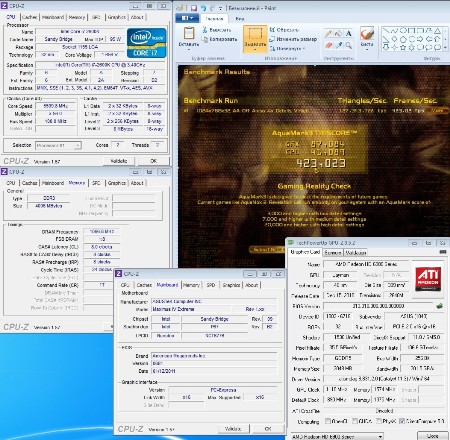Pick the Eraser tool in Paint
Viewport: 450px width, 440px height.
[x=329, y=45]
